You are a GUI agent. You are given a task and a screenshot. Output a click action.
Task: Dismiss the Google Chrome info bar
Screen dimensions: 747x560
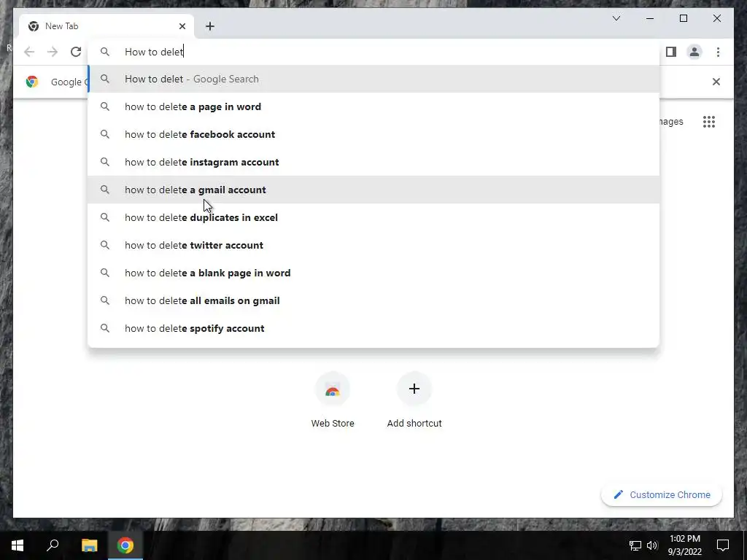pyautogui.click(x=716, y=82)
